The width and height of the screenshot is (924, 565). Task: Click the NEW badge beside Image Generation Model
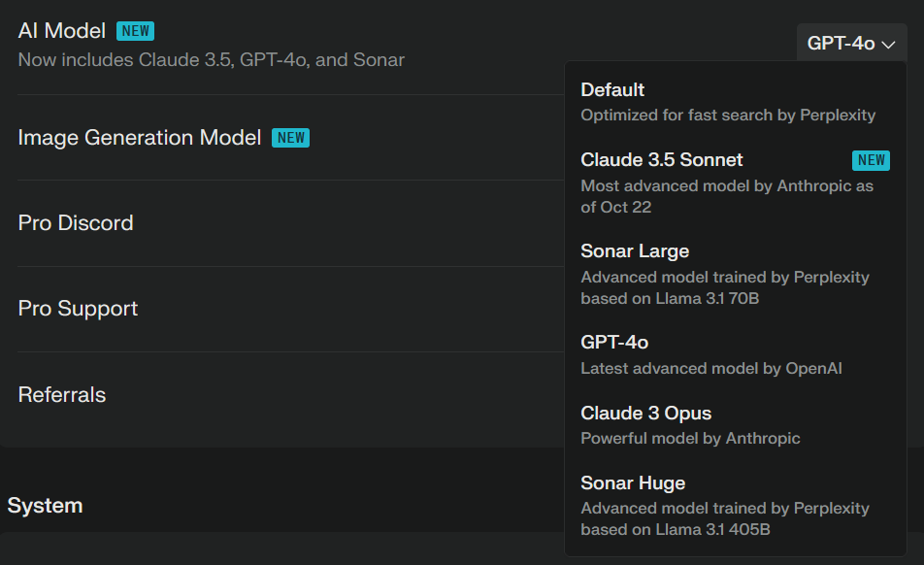[290, 138]
